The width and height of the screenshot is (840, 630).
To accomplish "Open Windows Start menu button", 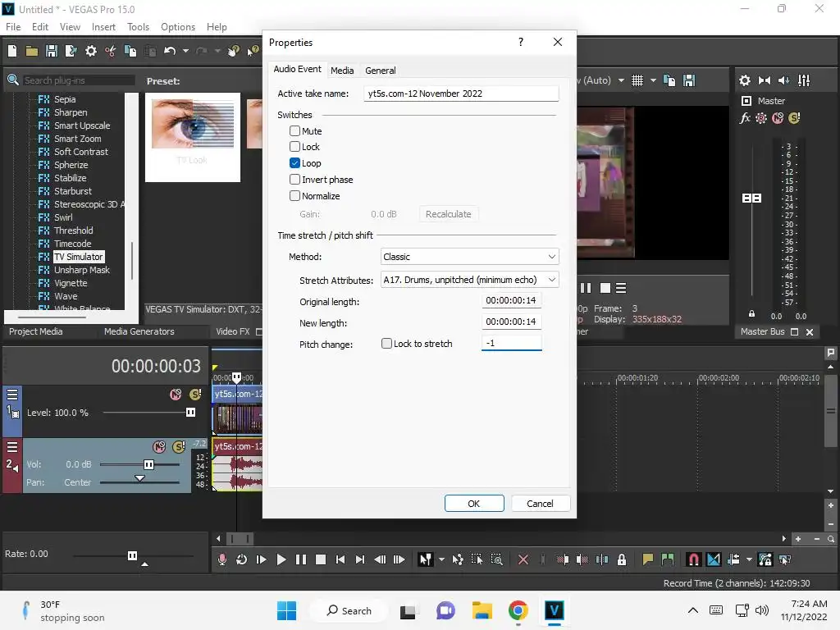I will pyautogui.click(x=286, y=610).
